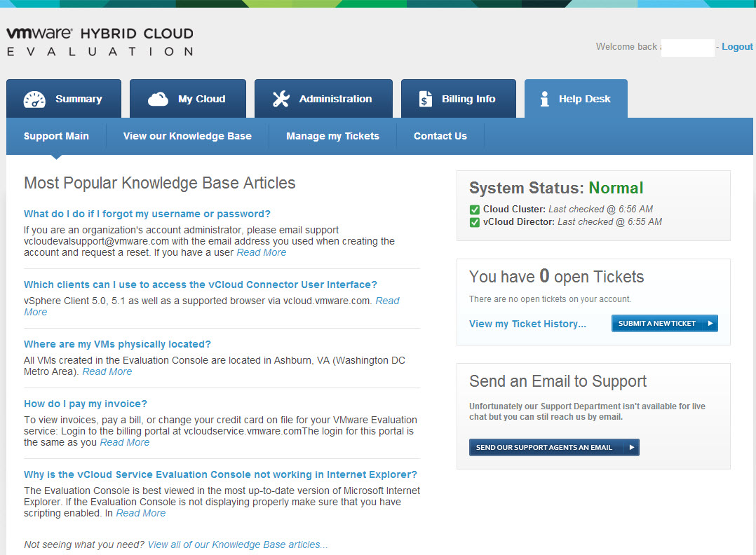Click 'Last checked @ 6:55 AM' text
The width and height of the screenshot is (756, 555).
[610, 221]
